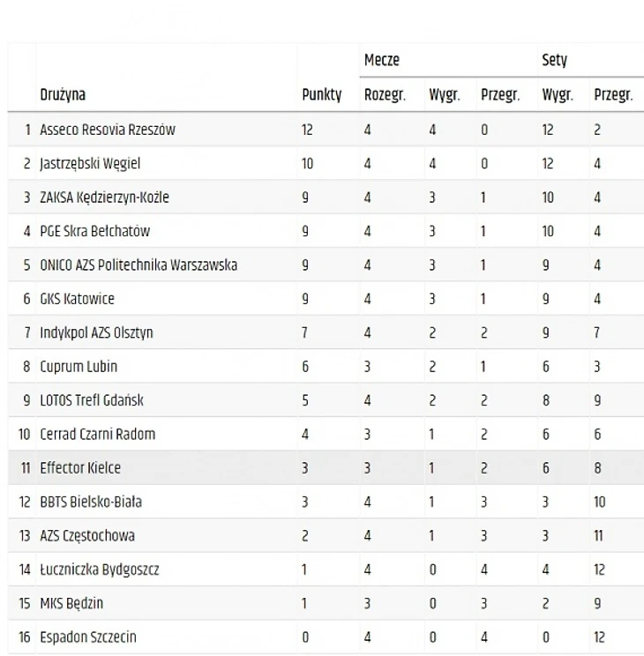This screenshot has height=656, width=644.
Task: Click the Drużyna column header
Action: (x=63, y=95)
